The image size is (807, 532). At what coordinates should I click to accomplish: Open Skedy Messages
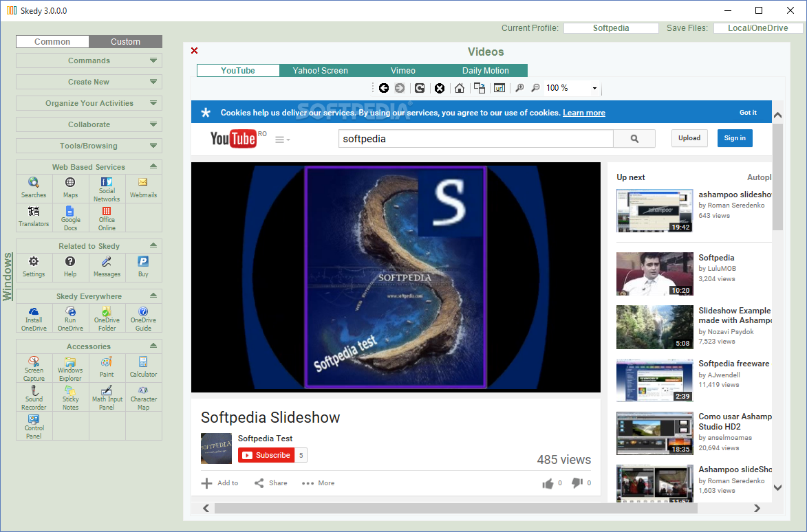(x=107, y=267)
